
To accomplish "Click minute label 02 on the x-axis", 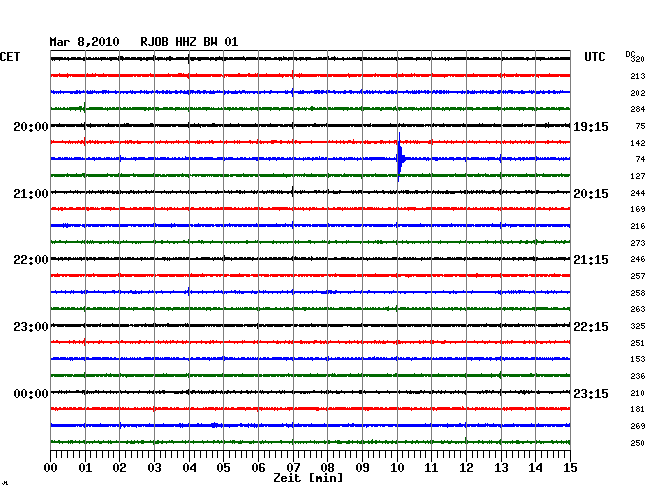I will pyautogui.click(x=119, y=468).
